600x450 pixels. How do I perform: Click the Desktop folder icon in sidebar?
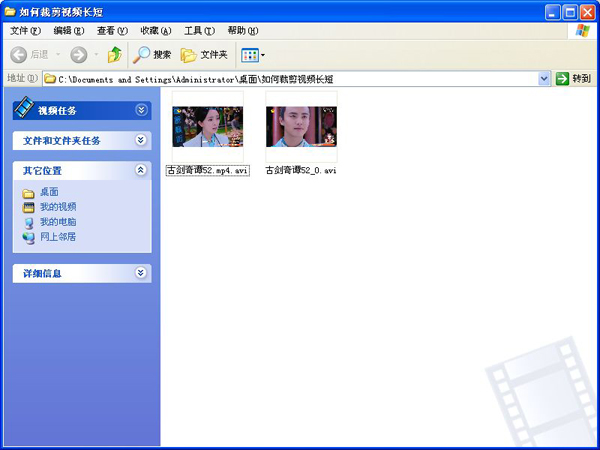pos(28,193)
